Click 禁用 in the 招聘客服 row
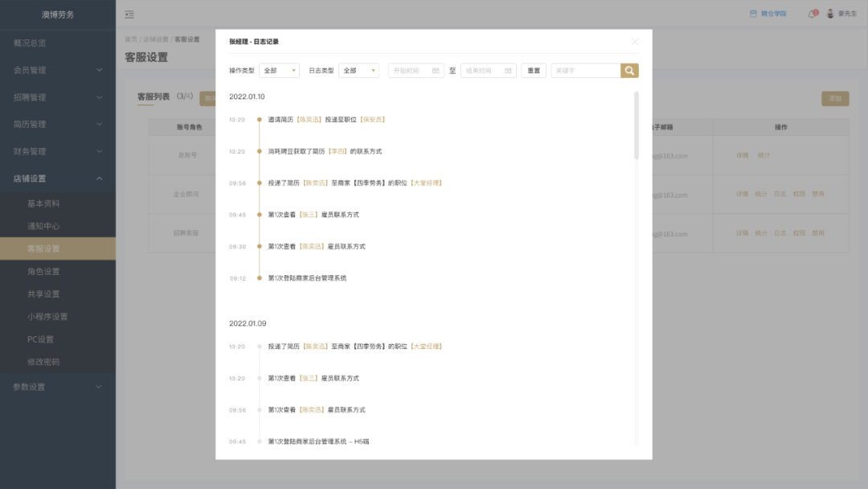The image size is (868, 489). 818,233
